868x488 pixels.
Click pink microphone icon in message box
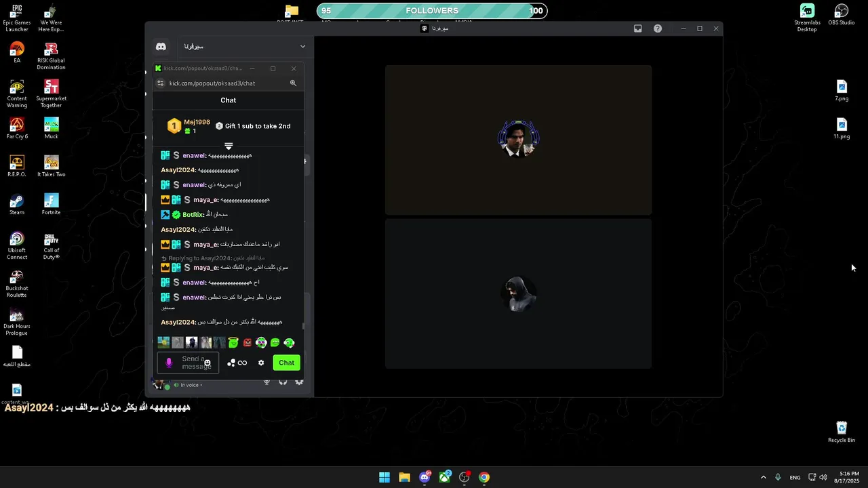pos(169,363)
